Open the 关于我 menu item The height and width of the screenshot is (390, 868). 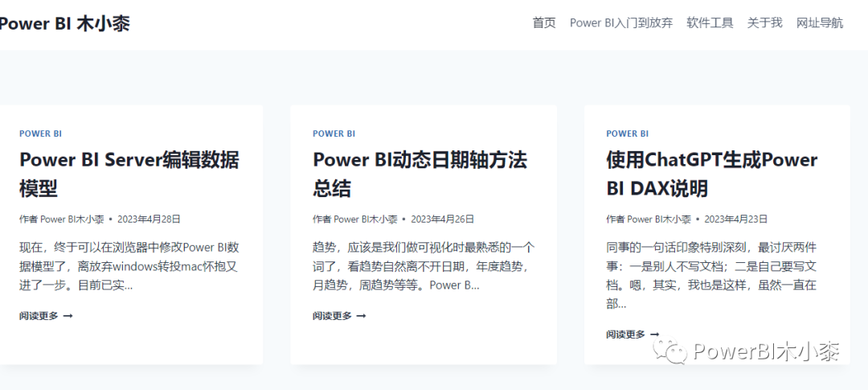coord(764,23)
